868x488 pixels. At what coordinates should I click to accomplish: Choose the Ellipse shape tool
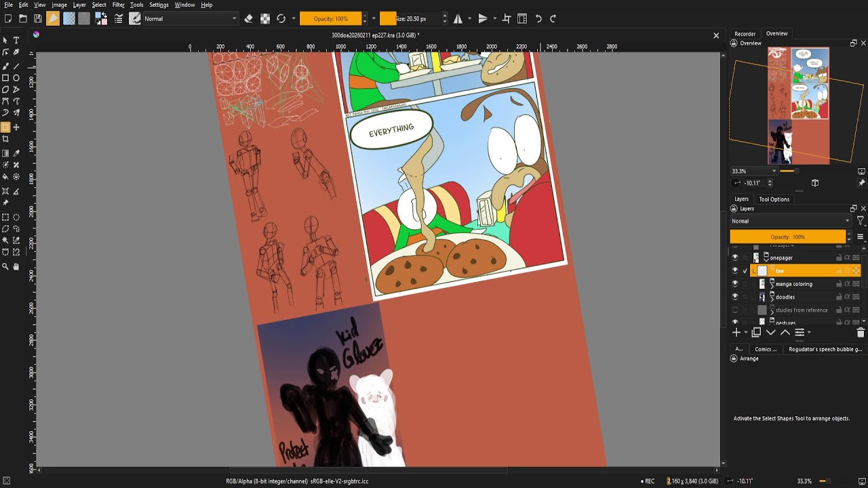point(16,78)
